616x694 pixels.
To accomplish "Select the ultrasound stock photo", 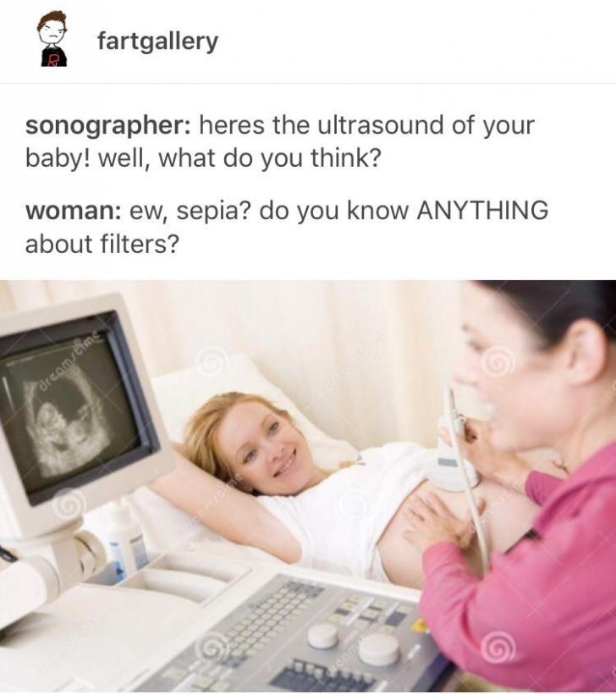I will [308, 486].
